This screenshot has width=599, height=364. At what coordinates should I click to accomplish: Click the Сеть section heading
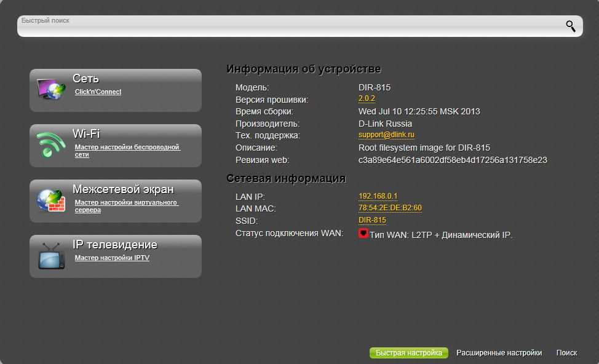coord(85,79)
